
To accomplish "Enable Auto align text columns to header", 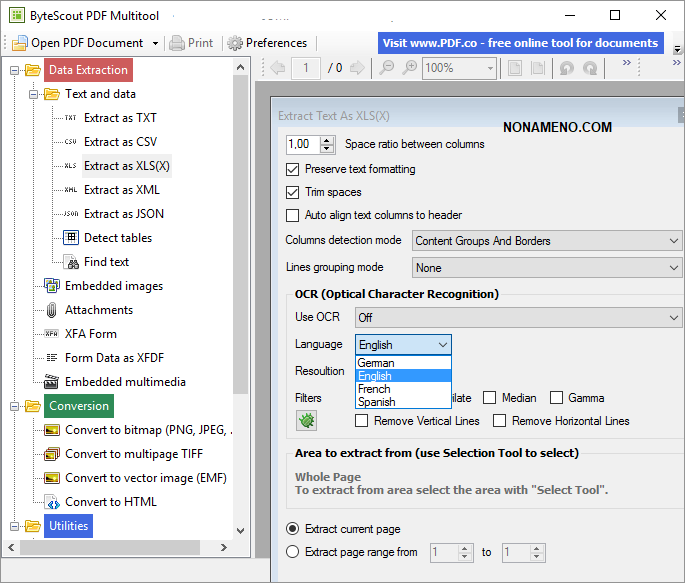I will tap(293, 215).
